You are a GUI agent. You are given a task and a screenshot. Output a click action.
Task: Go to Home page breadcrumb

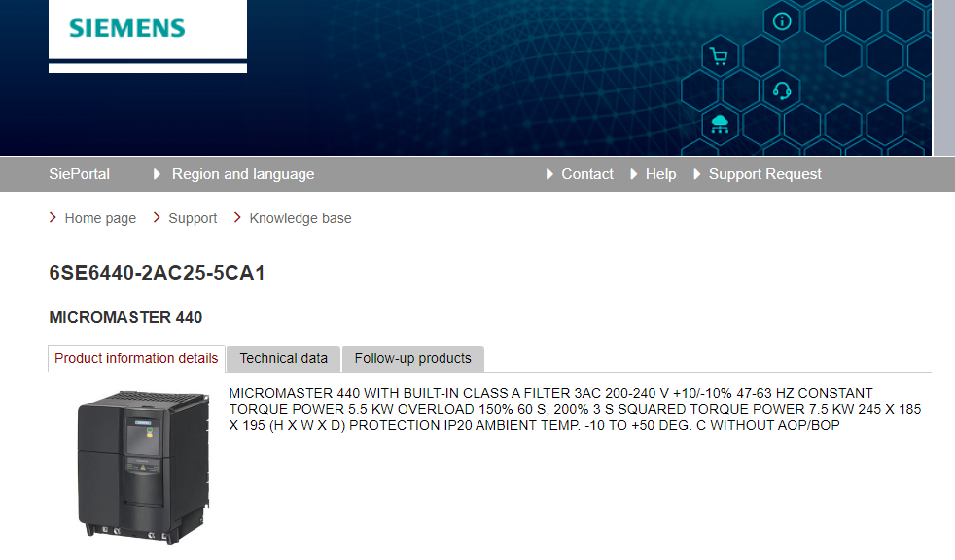[x=100, y=218]
